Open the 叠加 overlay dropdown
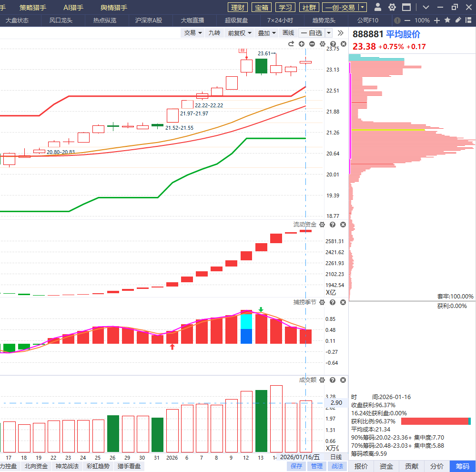This screenshot has width=476, height=472. 267,33
